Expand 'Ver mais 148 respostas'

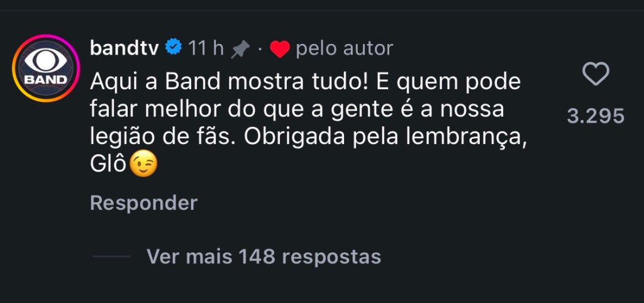coord(264,256)
